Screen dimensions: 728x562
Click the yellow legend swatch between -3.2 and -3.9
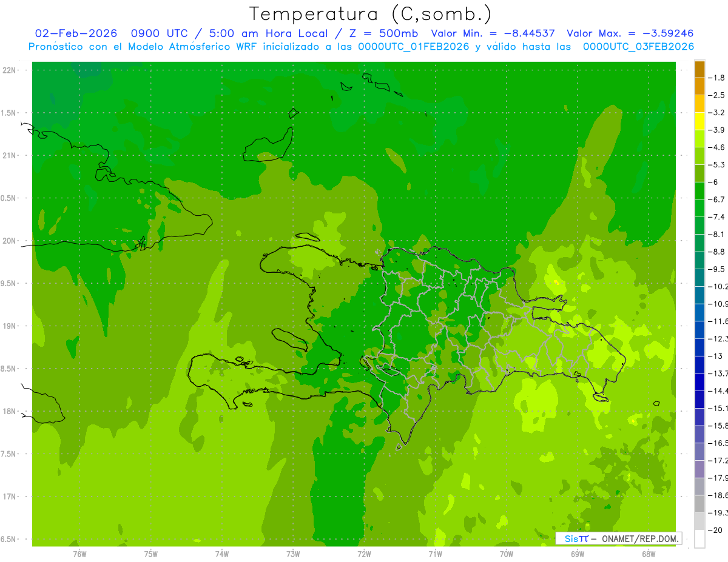click(699, 121)
